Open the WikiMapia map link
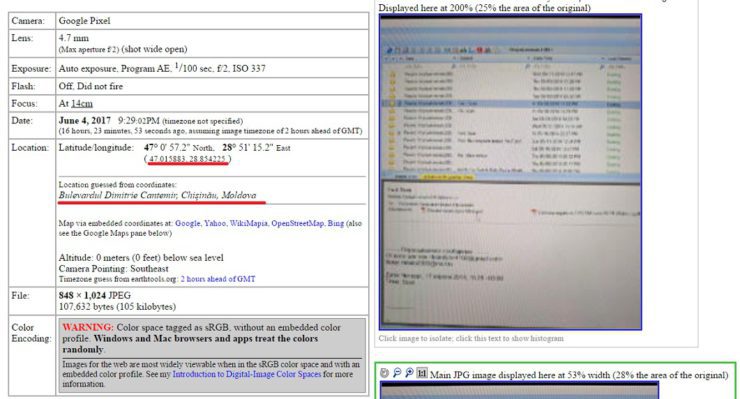 [x=248, y=223]
